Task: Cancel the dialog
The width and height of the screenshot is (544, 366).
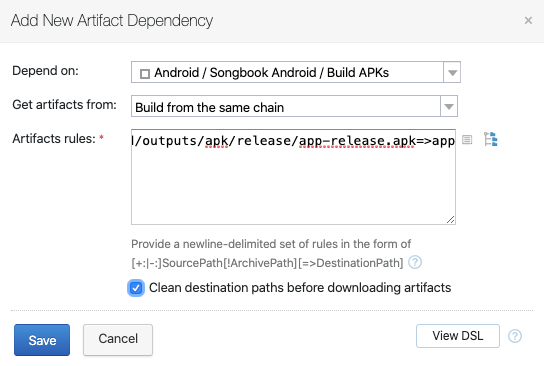Action: [x=118, y=340]
